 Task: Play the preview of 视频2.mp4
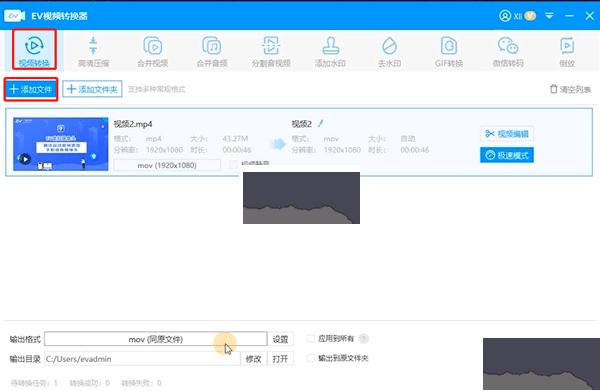[25, 159]
